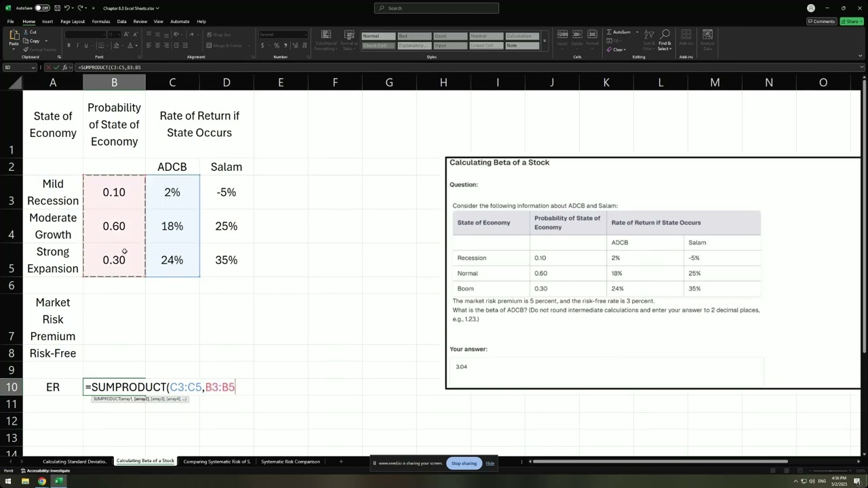Screen dimensions: 868x488
Task: Select the cell showing 25%
Action: [x=226, y=226]
